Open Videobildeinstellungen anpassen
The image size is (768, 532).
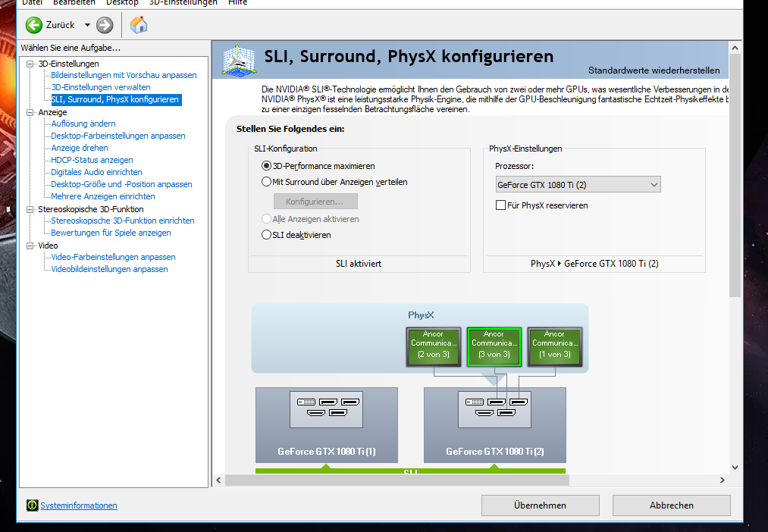click(109, 269)
